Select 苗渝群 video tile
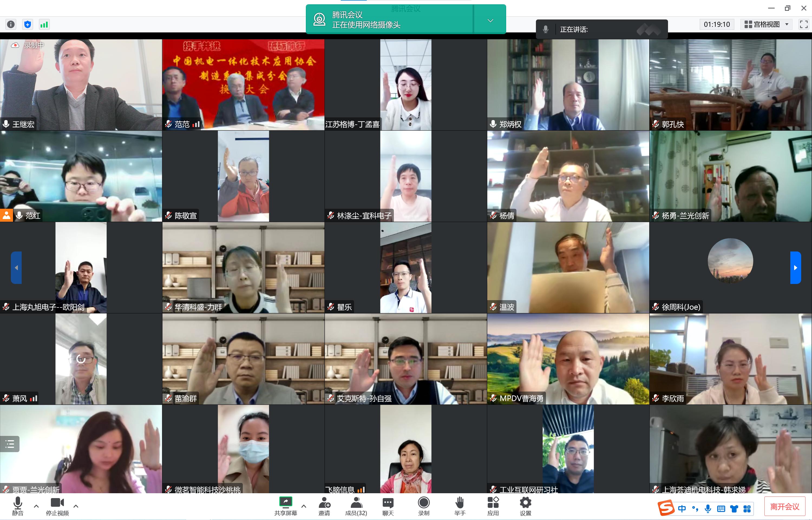The height and width of the screenshot is (520, 812). point(243,359)
